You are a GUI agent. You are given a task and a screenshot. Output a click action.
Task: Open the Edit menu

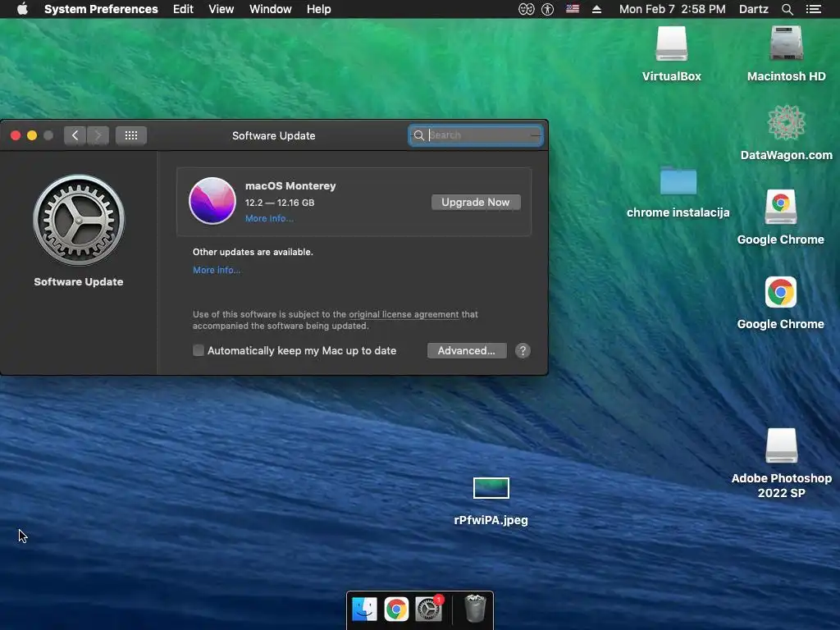(x=183, y=9)
